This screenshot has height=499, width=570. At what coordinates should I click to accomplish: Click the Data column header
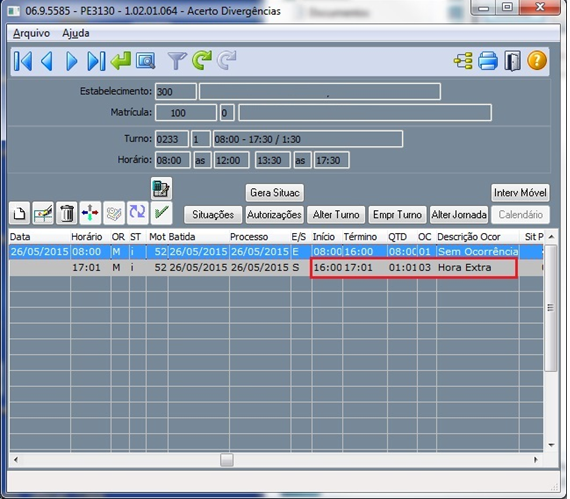40,237
